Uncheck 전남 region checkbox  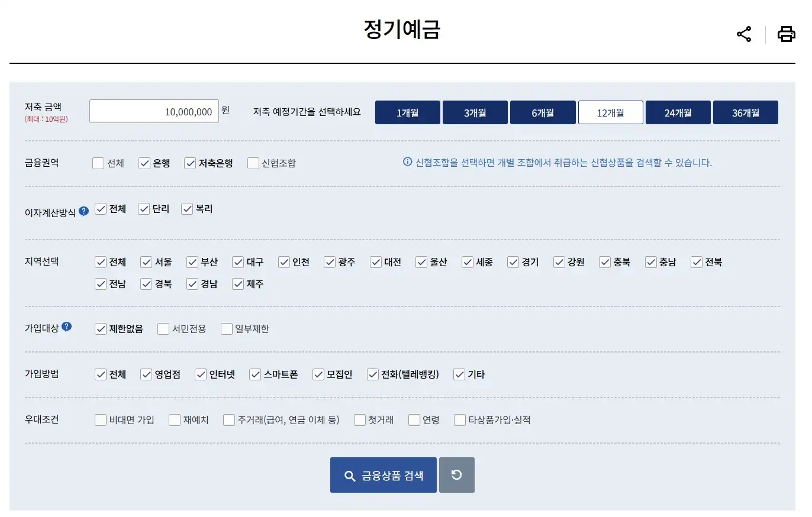101,284
